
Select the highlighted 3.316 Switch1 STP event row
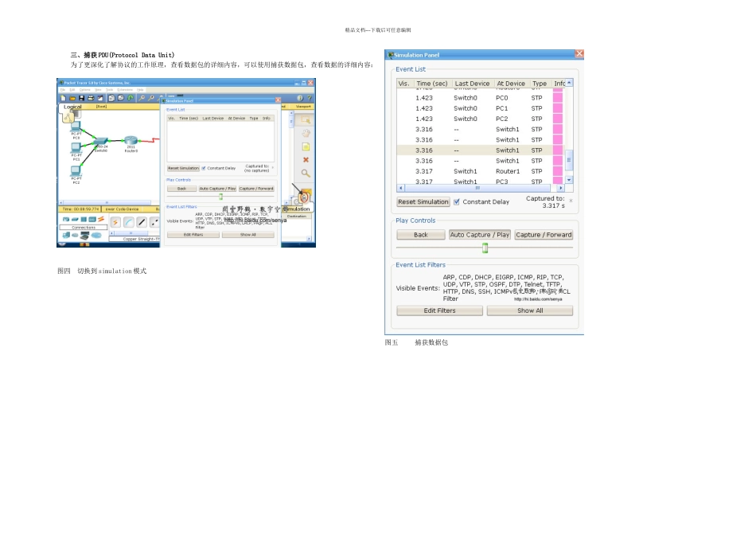point(480,150)
